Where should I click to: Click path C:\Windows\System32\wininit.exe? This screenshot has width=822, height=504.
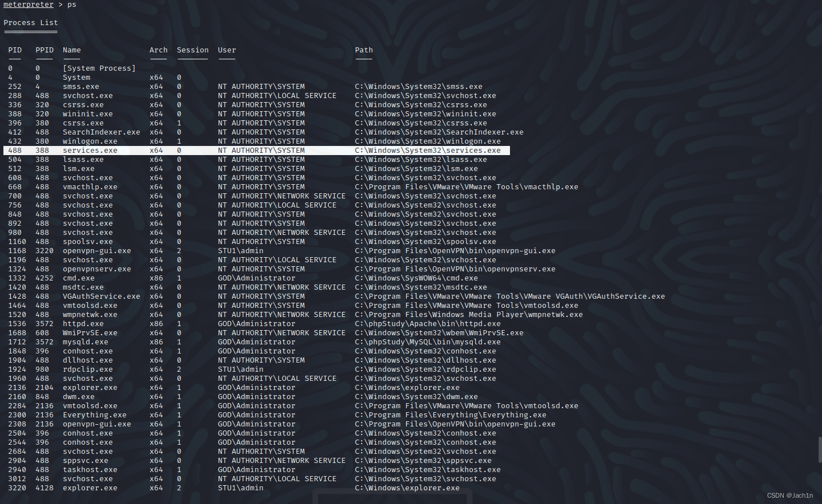426,114
